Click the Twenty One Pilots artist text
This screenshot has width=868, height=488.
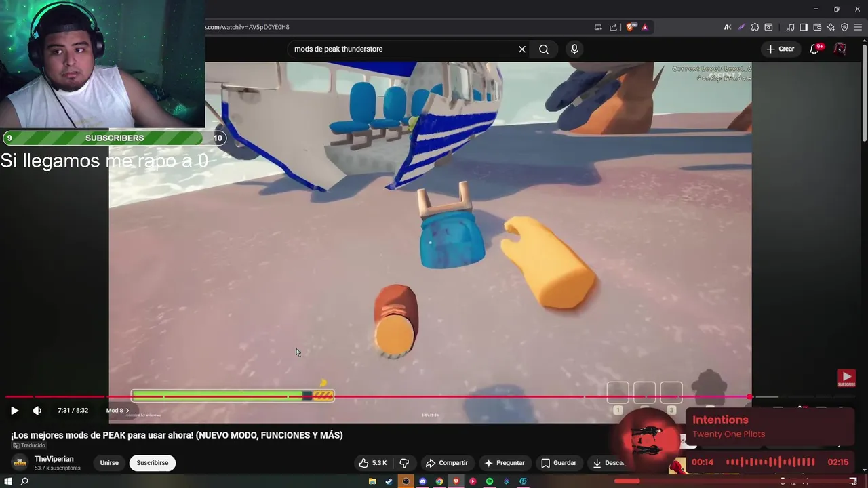(728, 434)
